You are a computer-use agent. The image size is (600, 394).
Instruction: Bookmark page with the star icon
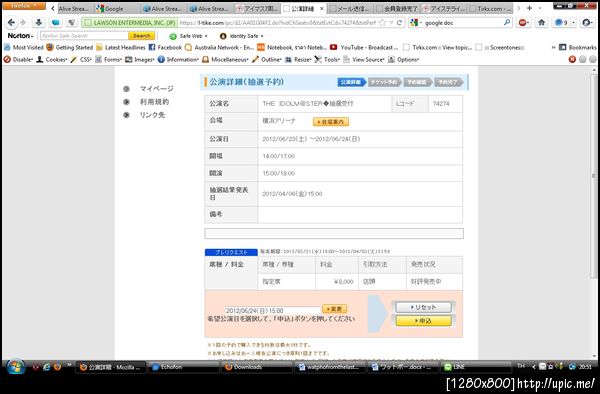tap(382, 23)
